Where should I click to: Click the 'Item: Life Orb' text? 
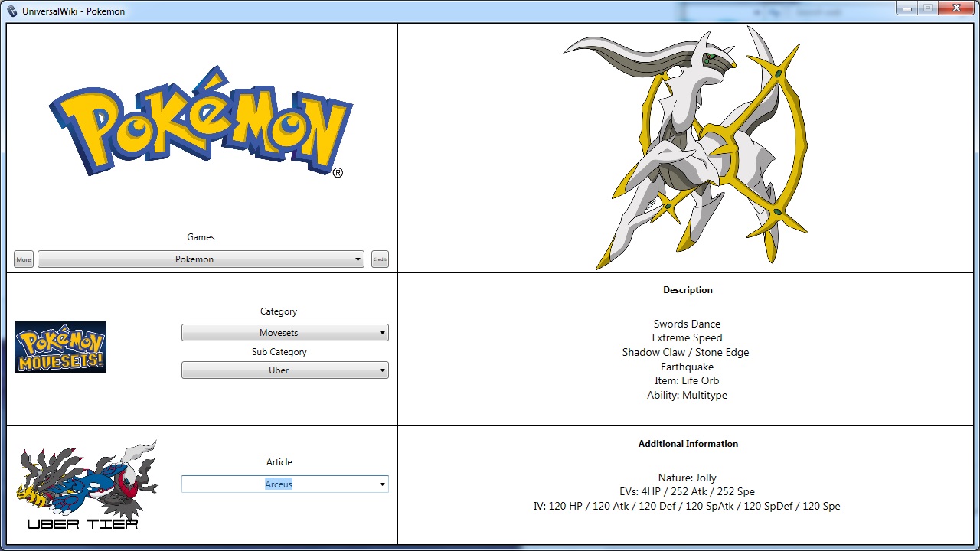point(687,380)
